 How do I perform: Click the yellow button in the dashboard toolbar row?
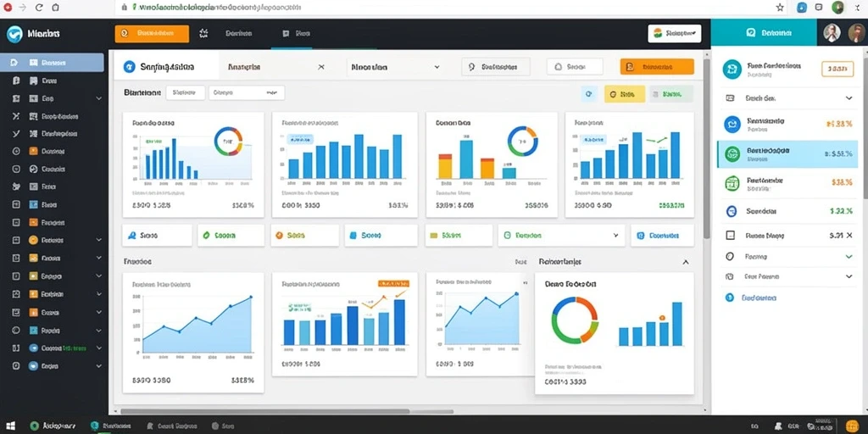pos(625,94)
